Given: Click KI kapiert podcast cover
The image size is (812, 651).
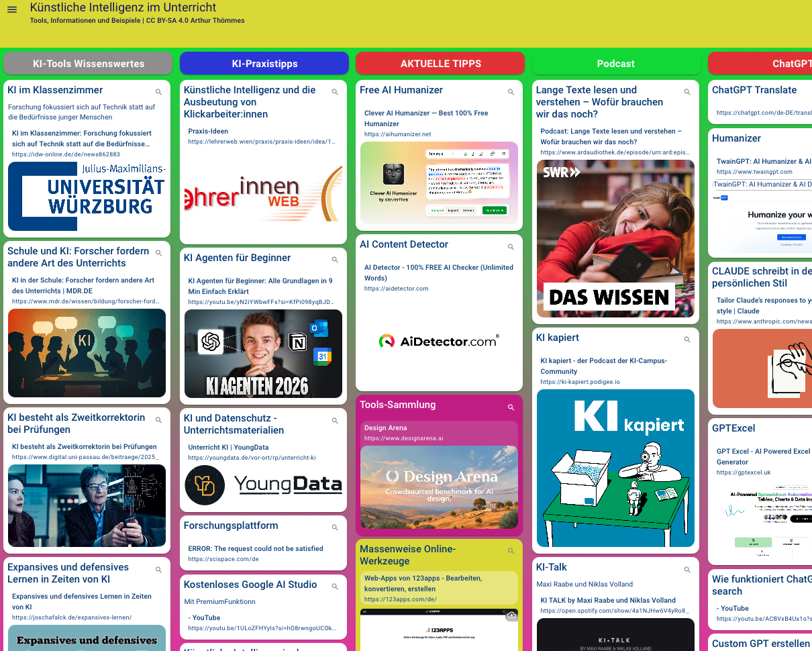Looking at the screenshot, I should [615, 468].
